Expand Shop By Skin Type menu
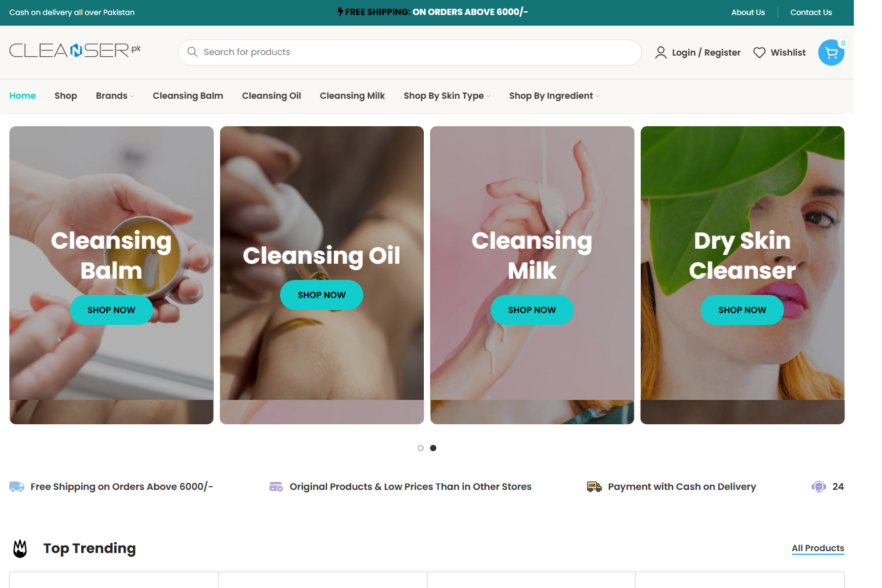 coord(447,96)
